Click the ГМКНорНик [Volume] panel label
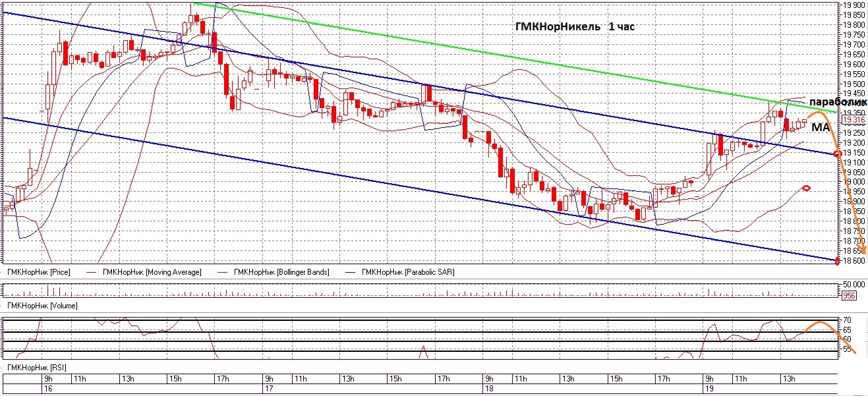 (42, 306)
